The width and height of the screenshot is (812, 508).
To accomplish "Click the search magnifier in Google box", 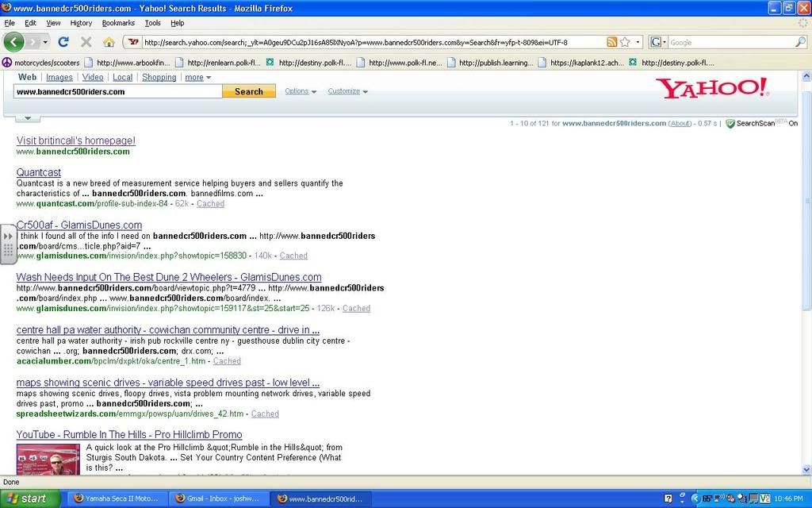I will click(x=801, y=42).
